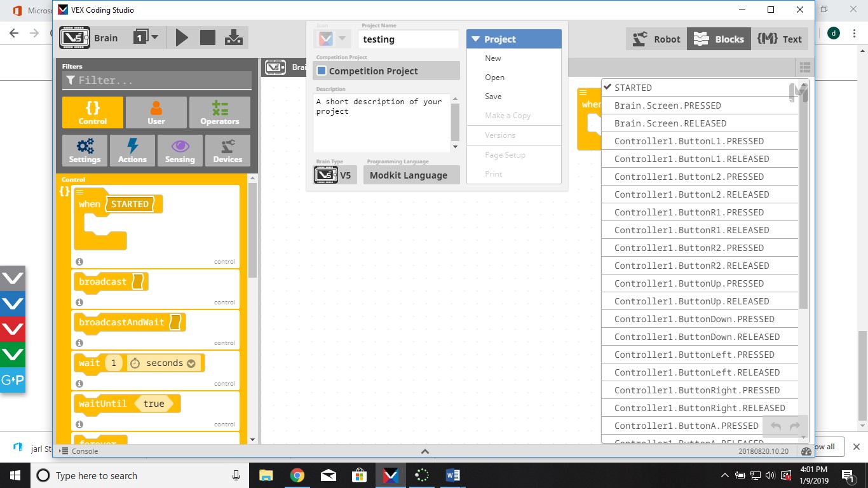Open the Actions block category
The image size is (868, 488).
pos(132,150)
